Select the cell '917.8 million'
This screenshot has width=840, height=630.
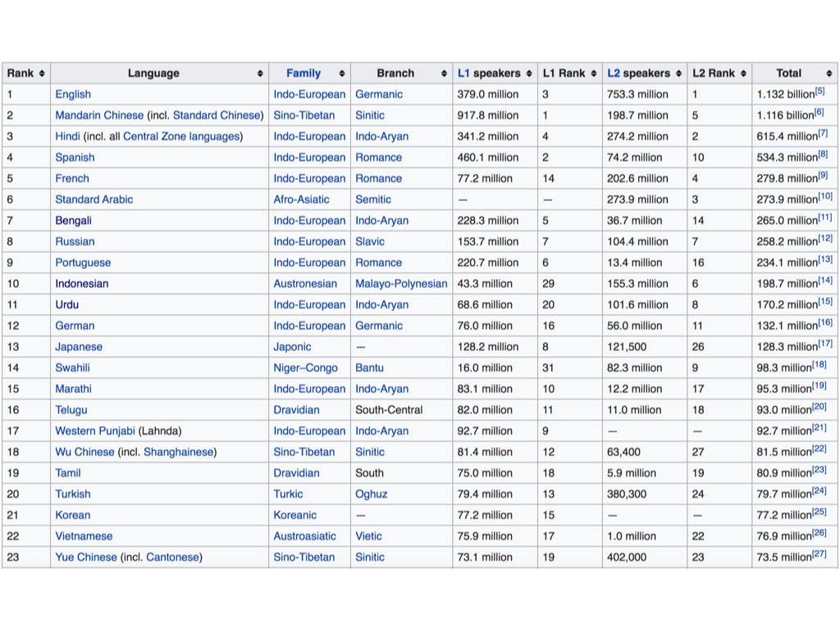tap(495, 115)
